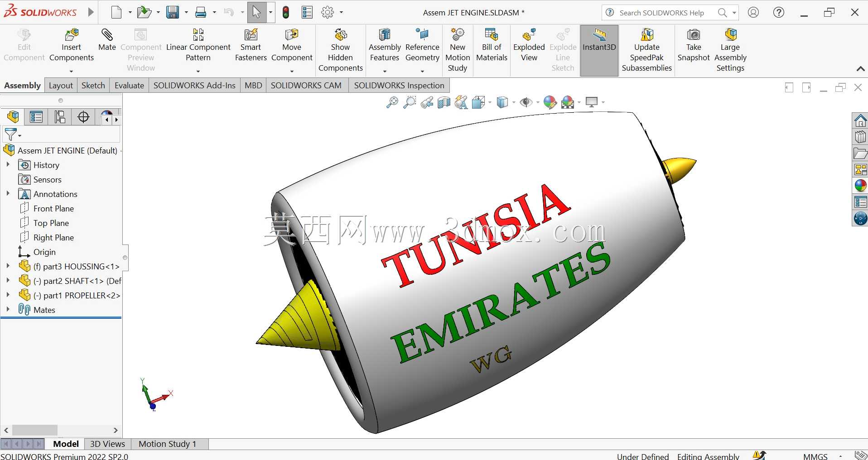Screen dimensions: 868x460
Task: Switch to Evaluate ribbon tab
Action: (129, 86)
